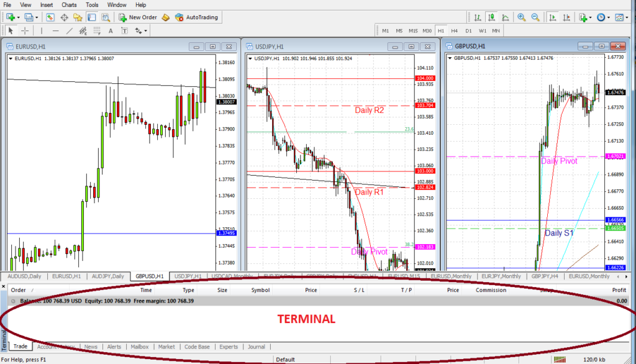The width and height of the screenshot is (636, 364).
Task: Open the Journal tab in Terminal
Action: [256, 347]
